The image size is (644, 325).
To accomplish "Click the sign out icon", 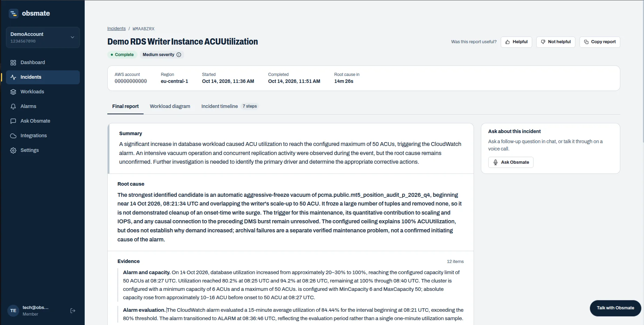I will 73,311.
